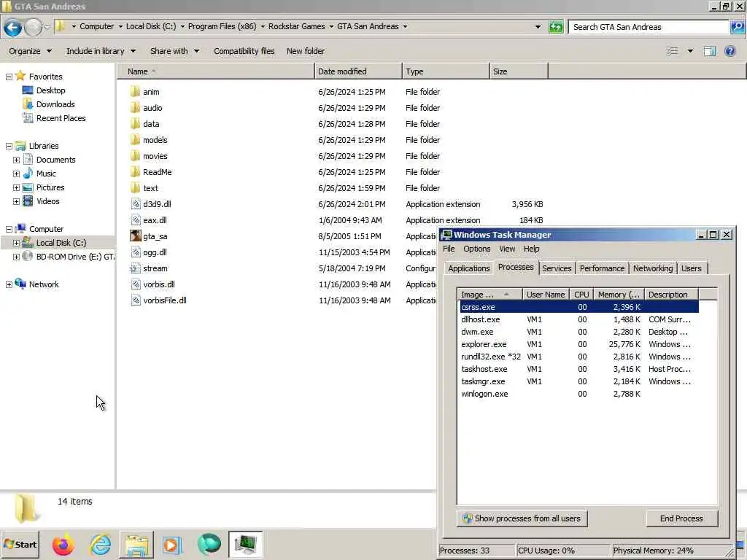Screen dimensions: 747x560
Task: Switch to the Users tab
Action: (691, 268)
